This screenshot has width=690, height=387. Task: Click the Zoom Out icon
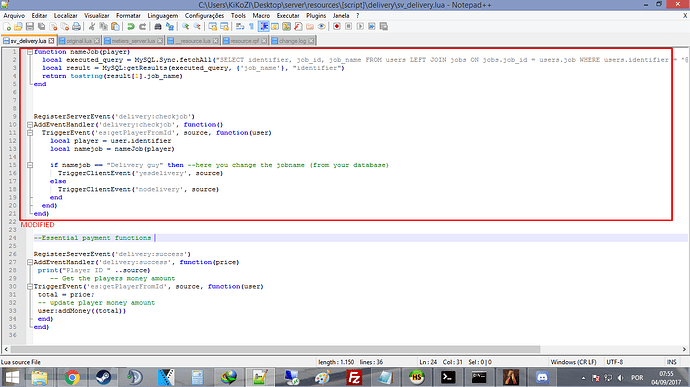pos(197,26)
